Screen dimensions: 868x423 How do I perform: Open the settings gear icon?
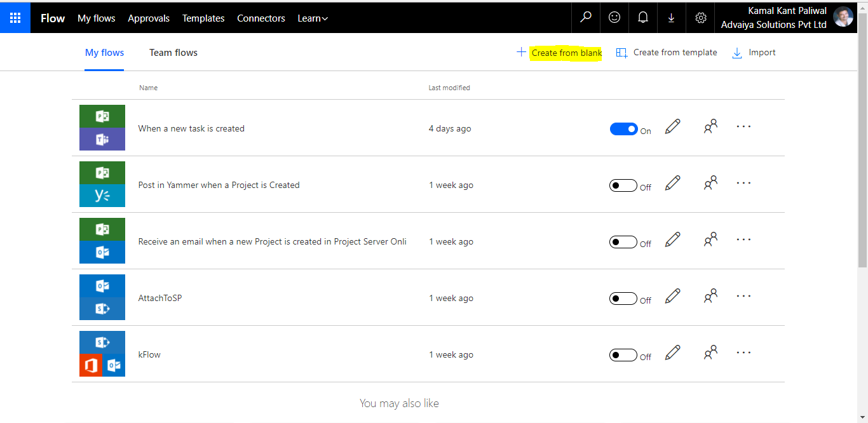pyautogui.click(x=701, y=18)
